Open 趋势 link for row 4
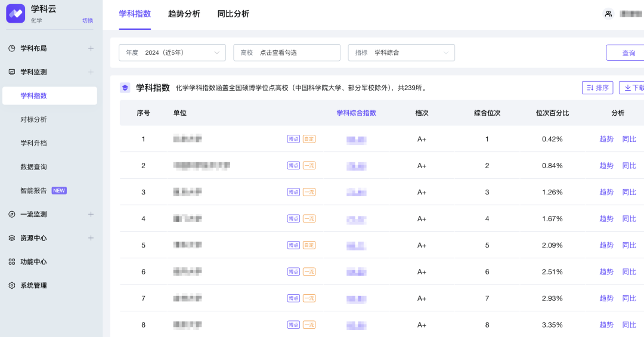This screenshot has width=644, height=337. point(606,219)
